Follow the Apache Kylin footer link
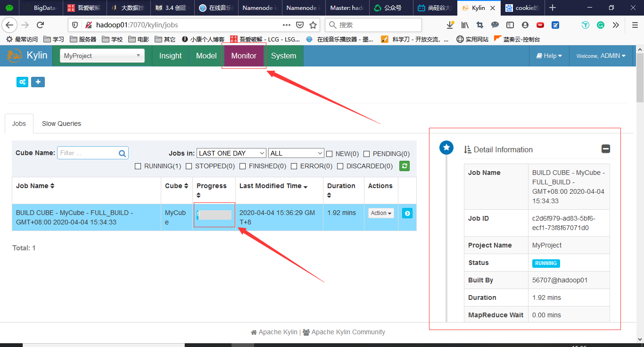Viewport: 644px width, 347px height. (x=274, y=332)
